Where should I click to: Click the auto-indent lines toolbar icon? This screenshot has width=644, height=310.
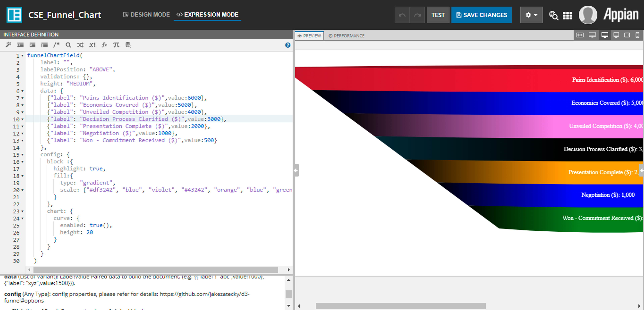[x=44, y=45]
